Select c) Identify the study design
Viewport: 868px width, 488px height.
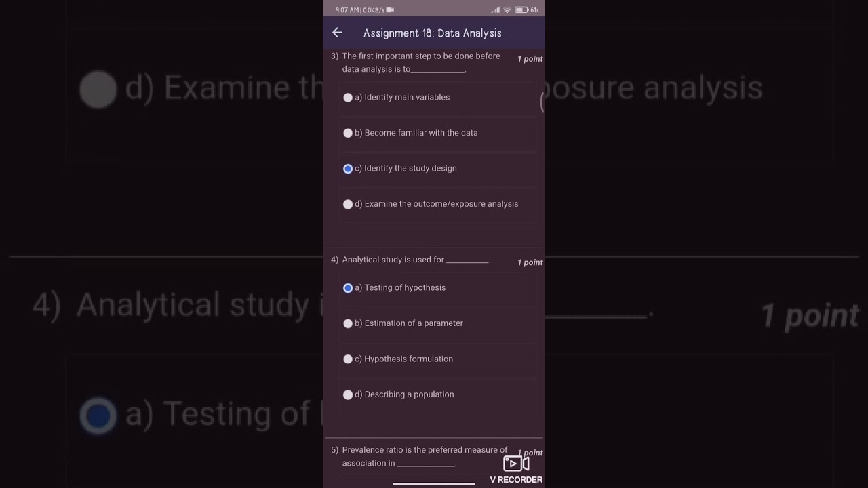[x=348, y=169]
